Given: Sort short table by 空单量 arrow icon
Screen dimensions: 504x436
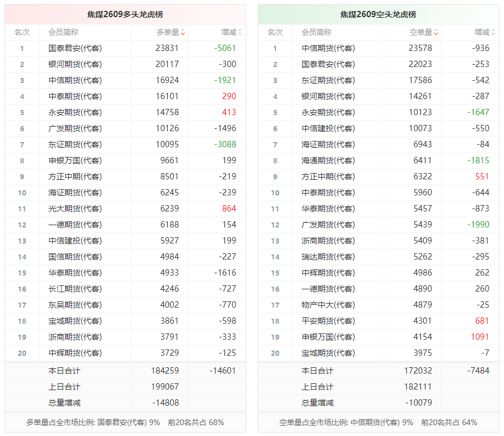Looking at the screenshot, I should point(436,32).
